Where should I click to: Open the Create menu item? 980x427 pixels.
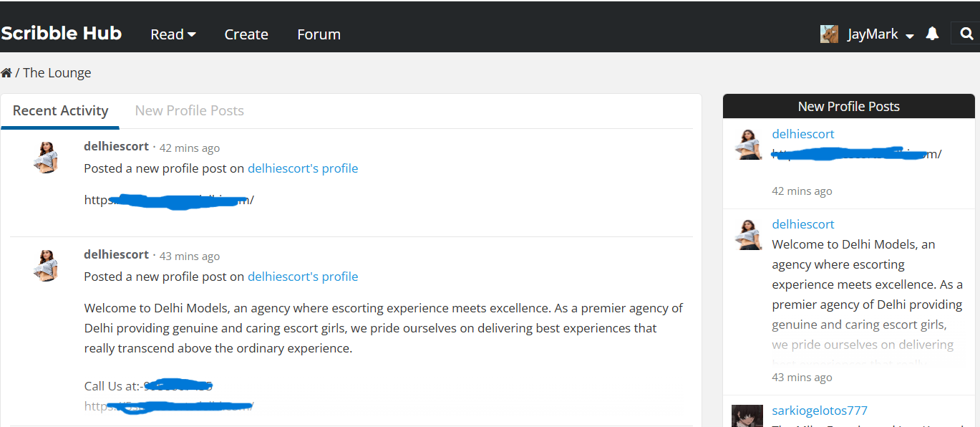click(246, 34)
